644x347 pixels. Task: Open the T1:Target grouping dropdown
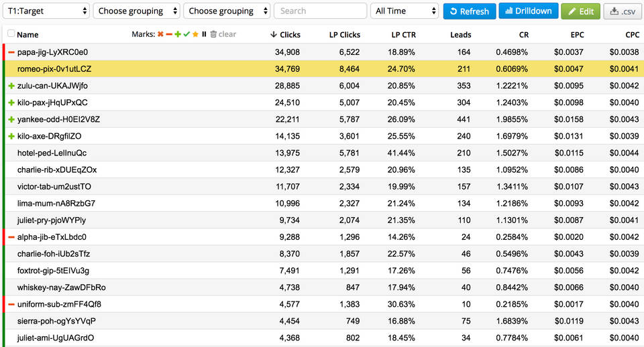tap(46, 11)
